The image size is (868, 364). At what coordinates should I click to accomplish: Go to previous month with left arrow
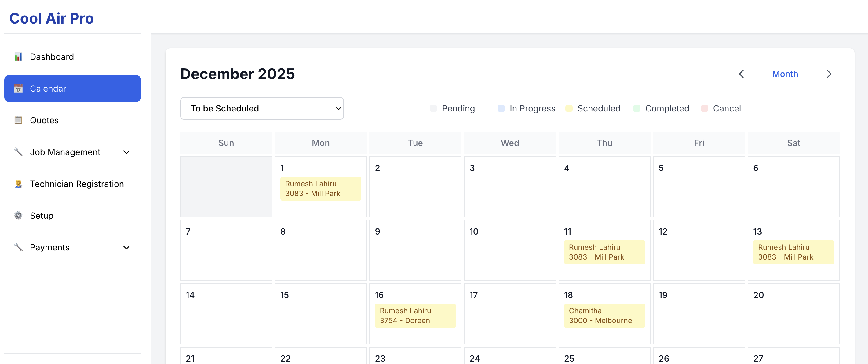click(741, 74)
